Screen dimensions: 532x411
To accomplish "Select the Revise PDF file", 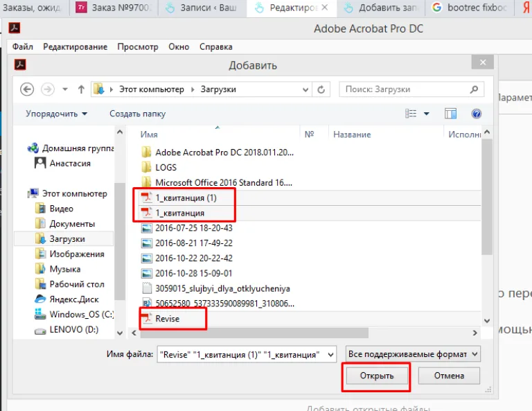I will coord(160,318).
